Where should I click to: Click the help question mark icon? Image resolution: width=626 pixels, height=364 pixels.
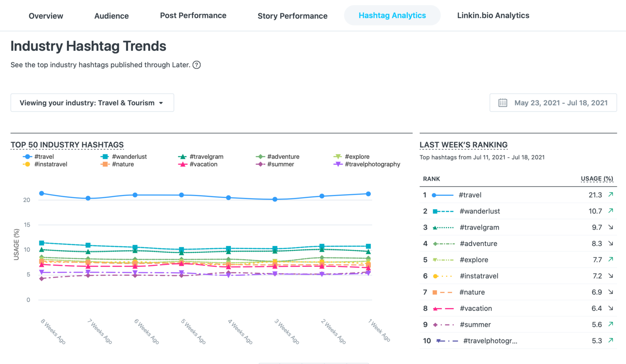pos(197,65)
